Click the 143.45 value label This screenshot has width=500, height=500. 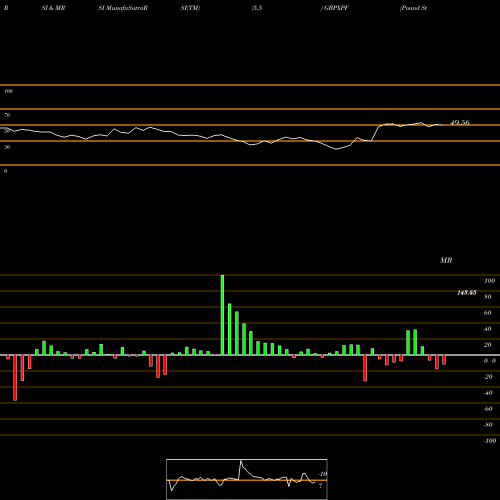pos(467,293)
